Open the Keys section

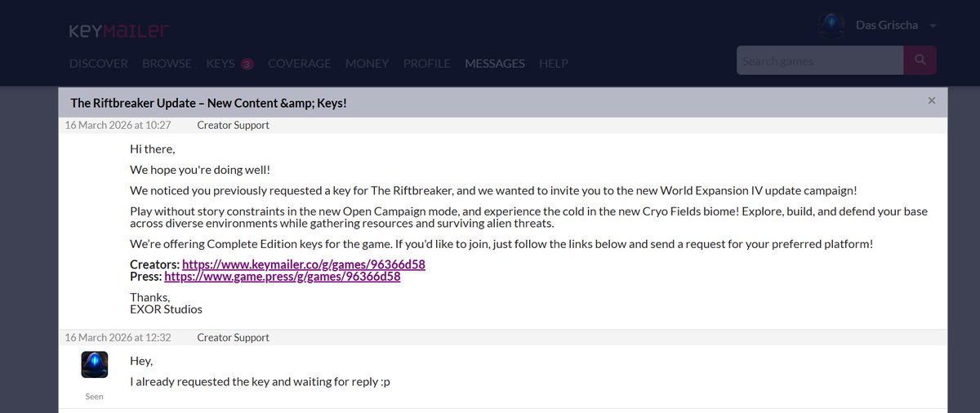[220, 63]
